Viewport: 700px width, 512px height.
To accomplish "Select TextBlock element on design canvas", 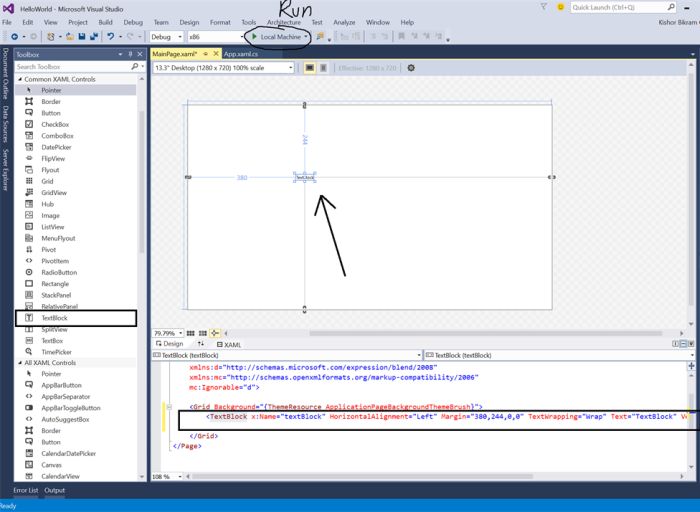I will click(x=305, y=178).
